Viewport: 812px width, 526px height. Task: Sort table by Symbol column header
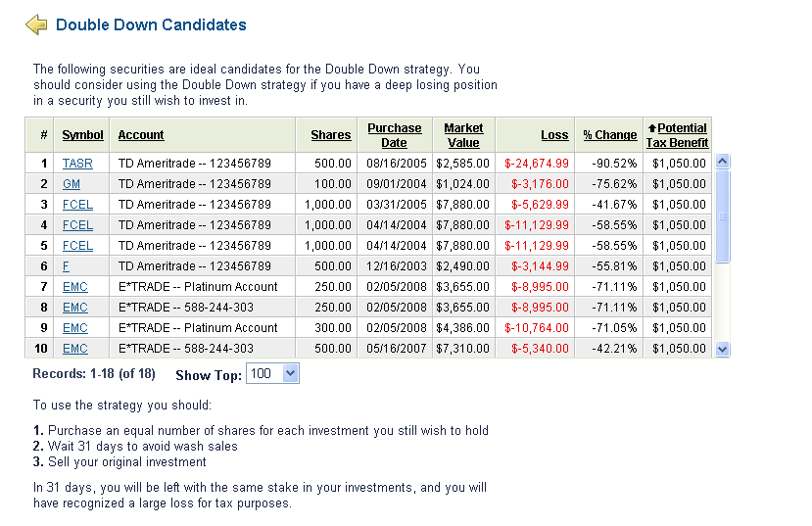pyautogui.click(x=83, y=135)
